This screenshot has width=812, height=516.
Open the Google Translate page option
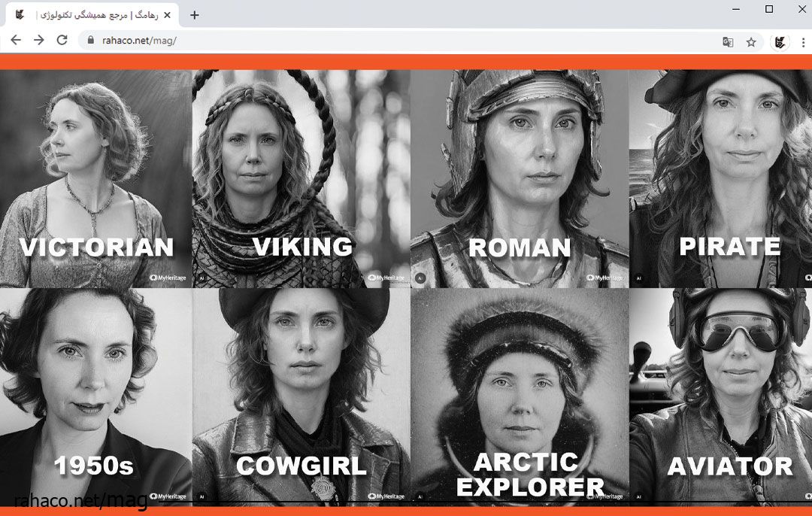[728, 42]
